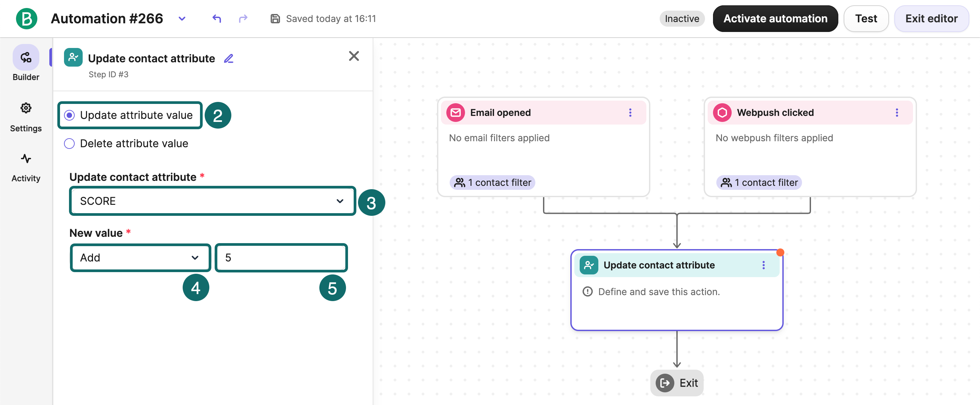The width and height of the screenshot is (980, 405).
Task: Click the new value number field
Action: [281, 258]
